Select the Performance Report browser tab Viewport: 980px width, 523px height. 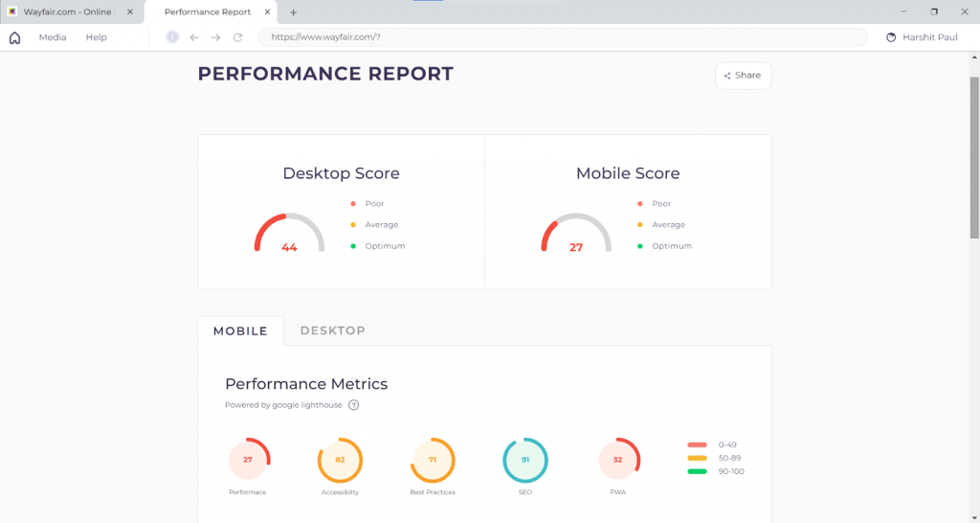pyautogui.click(x=212, y=11)
